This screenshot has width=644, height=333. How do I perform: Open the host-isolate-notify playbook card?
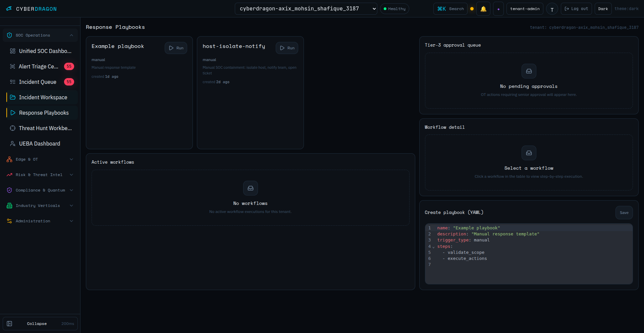pyautogui.click(x=250, y=93)
